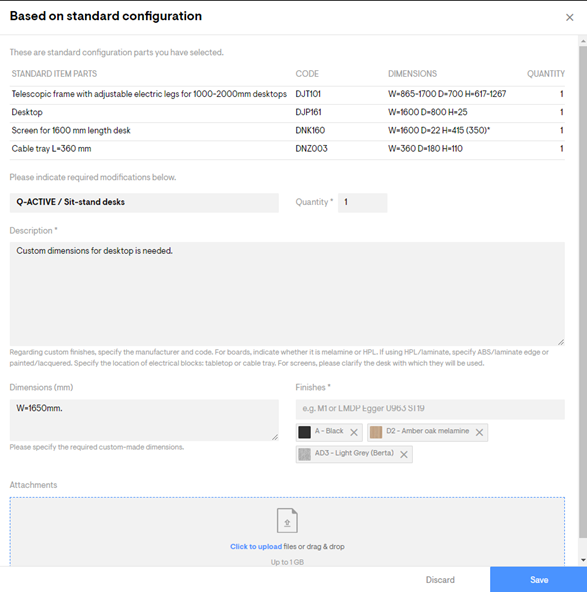This screenshot has width=587, height=592.
Task: Remove the A - Black finish tag
Action: pyautogui.click(x=354, y=432)
